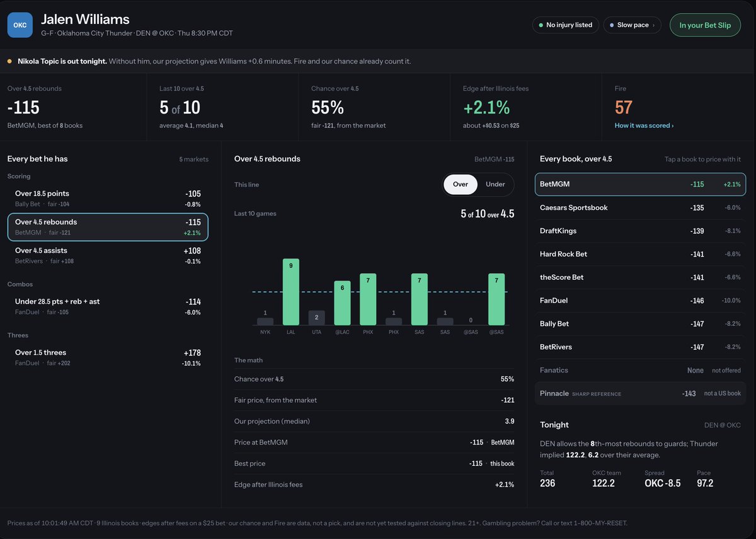
Task: Select the BetMGM highlighted book row
Action: point(640,184)
